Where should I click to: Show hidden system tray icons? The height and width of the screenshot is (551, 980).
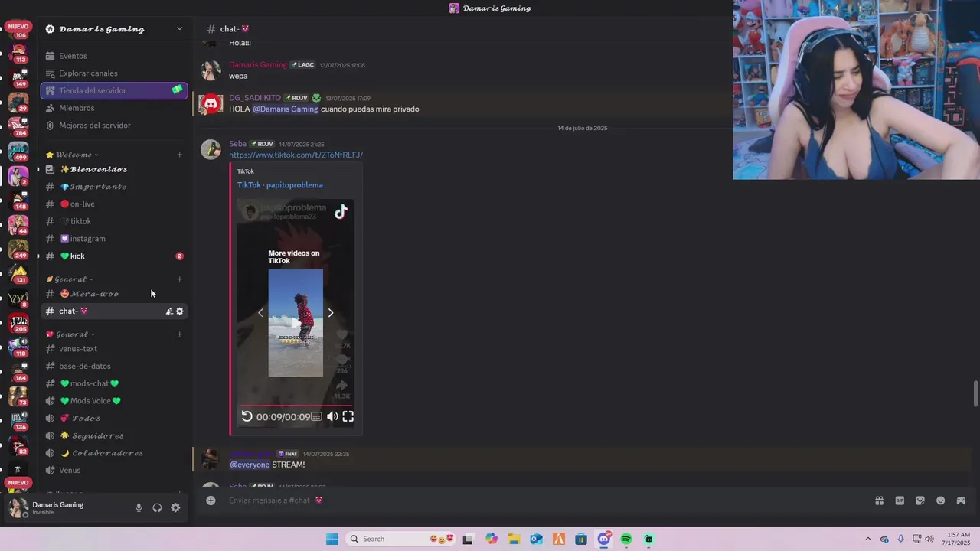click(867, 539)
